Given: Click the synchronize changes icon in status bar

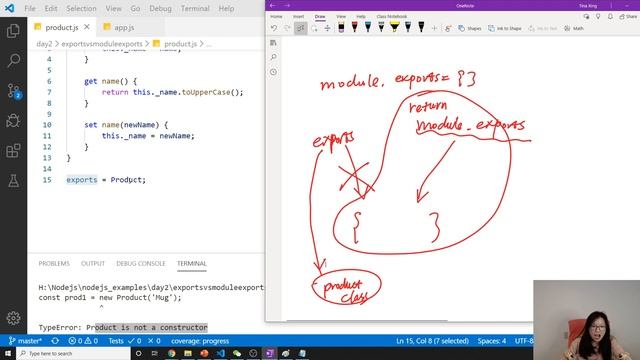Looking at the screenshot, I should [55, 341].
